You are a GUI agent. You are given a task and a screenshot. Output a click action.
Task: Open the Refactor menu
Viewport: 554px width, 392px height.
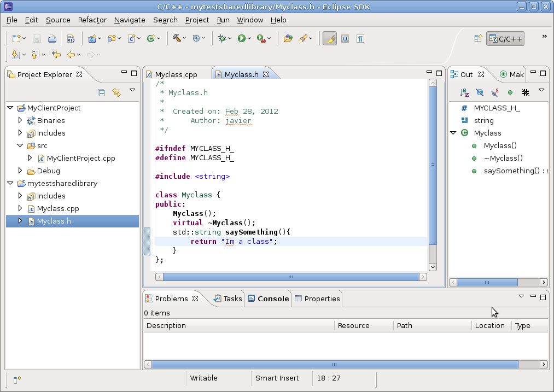(x=92, y=20)
